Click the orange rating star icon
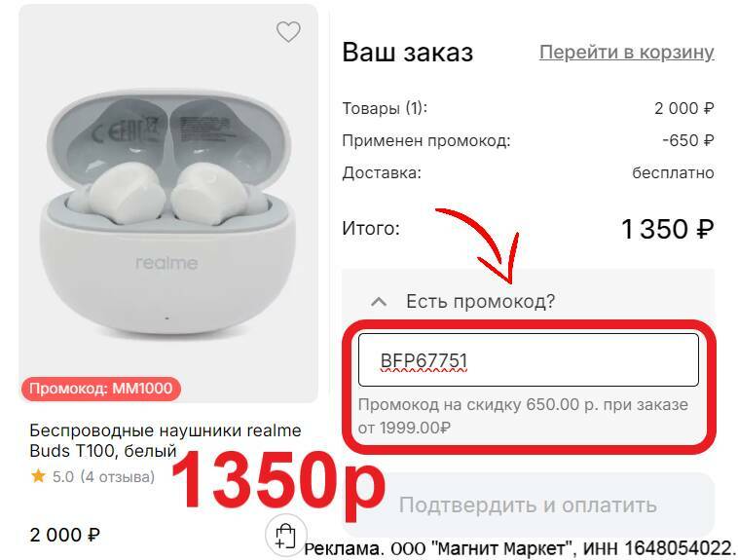The width and height of the screenshot is (738, 560). 38,476
